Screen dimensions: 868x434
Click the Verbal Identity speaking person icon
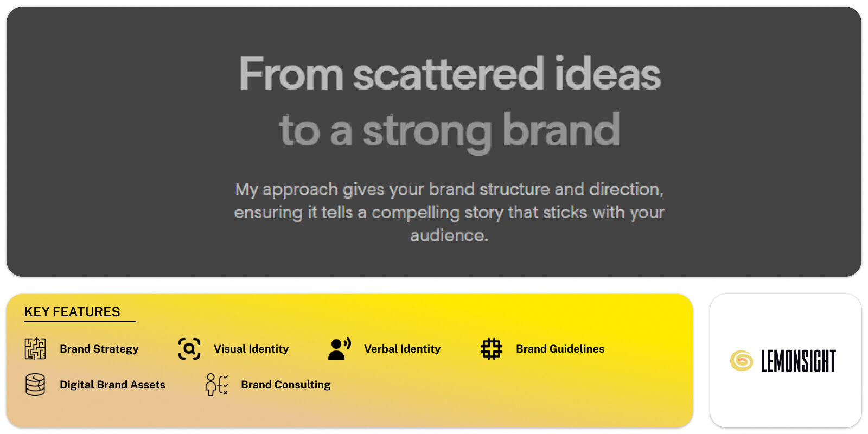click(x=340, y=349)
